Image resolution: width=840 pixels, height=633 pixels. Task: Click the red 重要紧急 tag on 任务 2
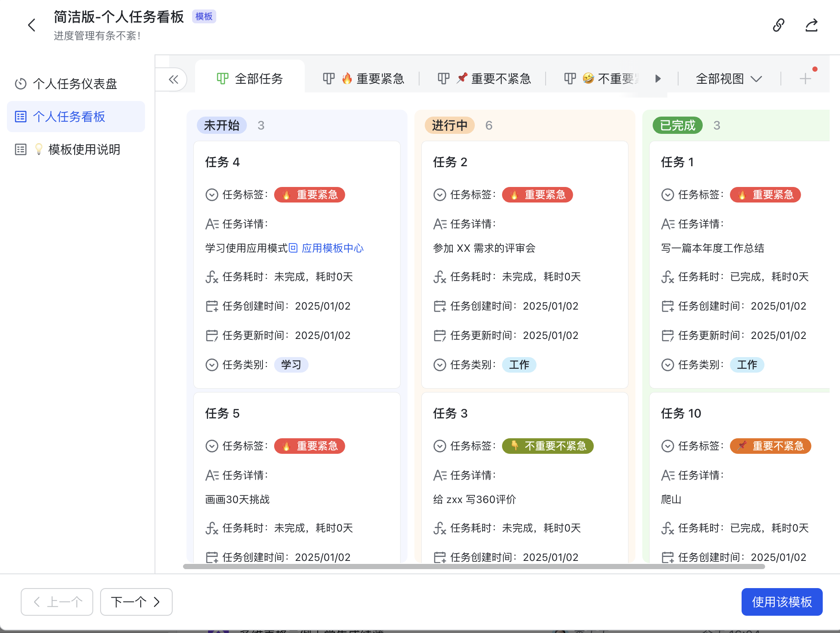537,195
